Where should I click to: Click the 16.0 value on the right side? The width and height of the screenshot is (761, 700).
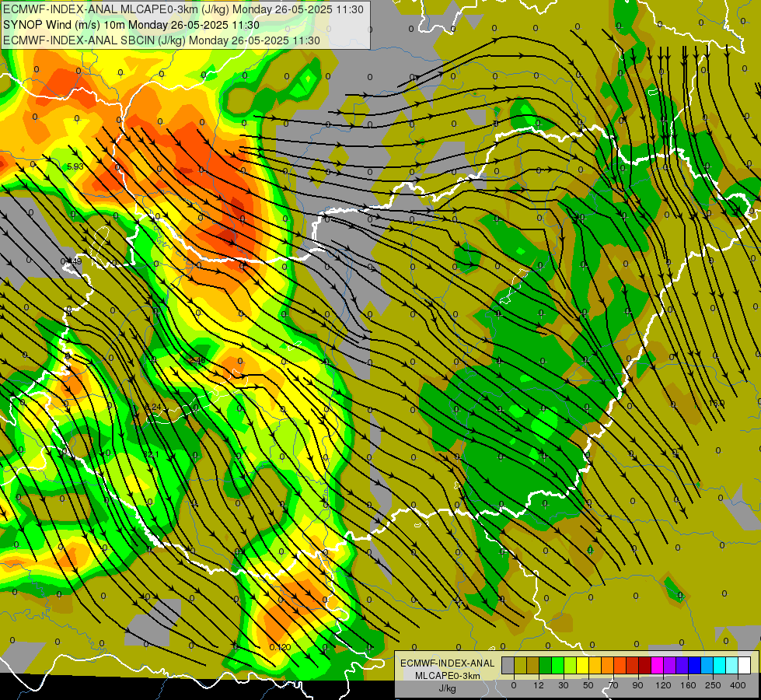click(717, 403)
